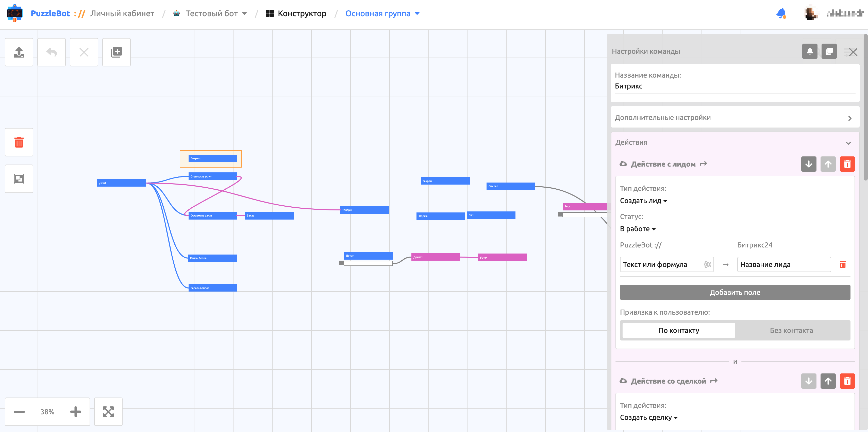This screenshot has height=432, width=868.
Task: Go to 'Личный кабинет' link
Action: coord(122,13)
